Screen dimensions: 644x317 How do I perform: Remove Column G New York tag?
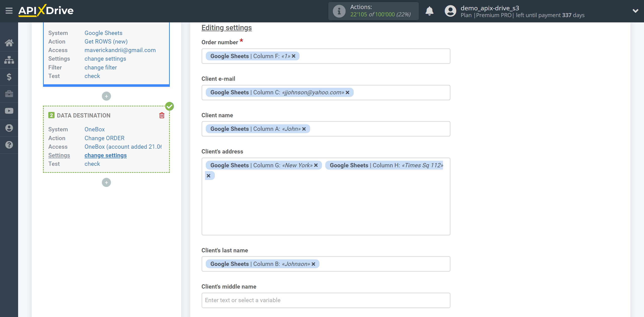(316, 165)
